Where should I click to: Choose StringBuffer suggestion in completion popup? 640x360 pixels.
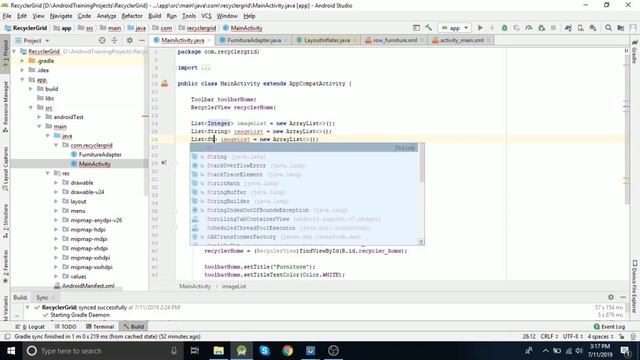click(227, 192)
